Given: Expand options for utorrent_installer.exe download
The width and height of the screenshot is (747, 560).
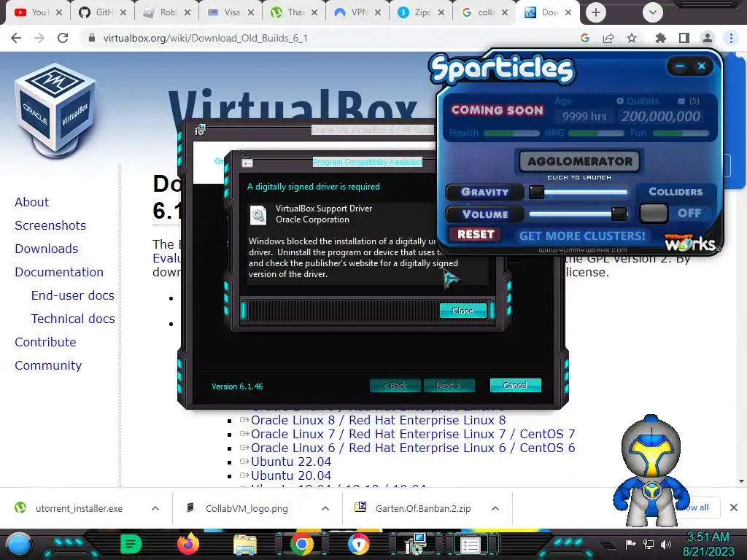Looking at the screenshot, I should click(155, 508).
